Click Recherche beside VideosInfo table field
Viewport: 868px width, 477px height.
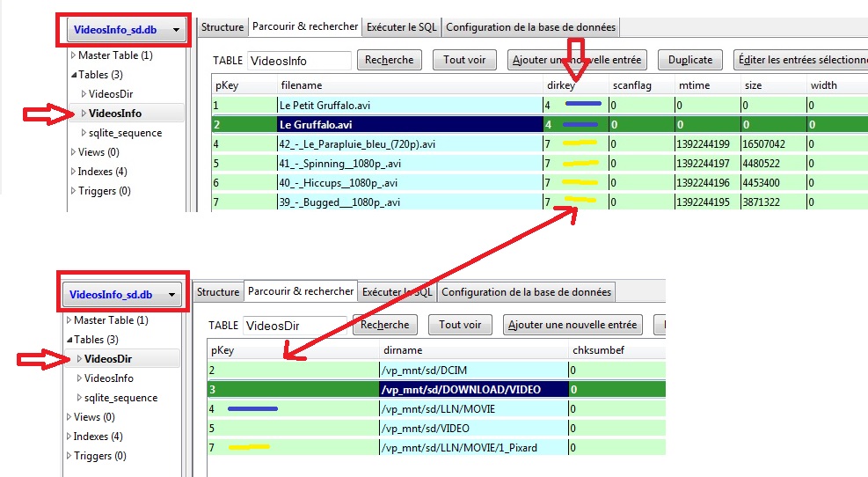click(390, 61)
